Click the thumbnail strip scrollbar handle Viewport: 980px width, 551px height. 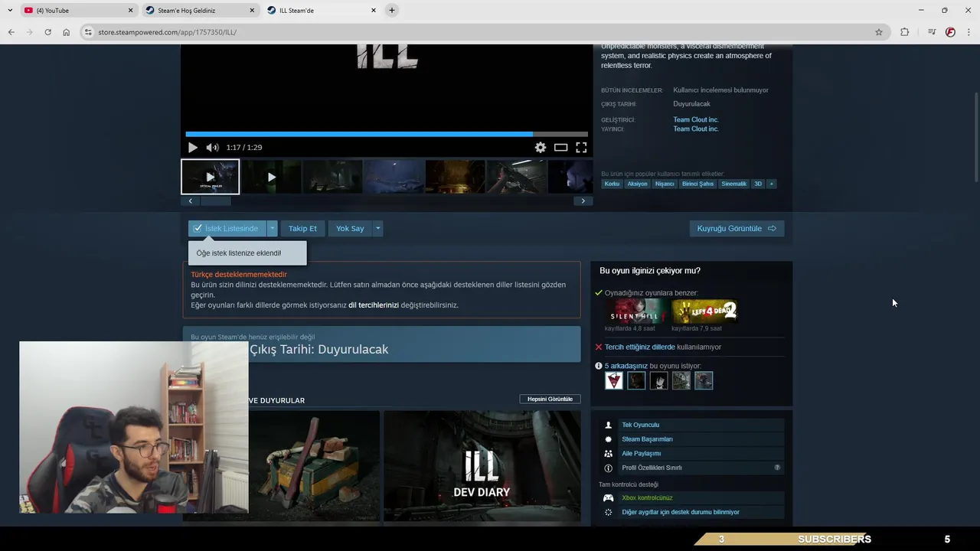coord(215,201)
